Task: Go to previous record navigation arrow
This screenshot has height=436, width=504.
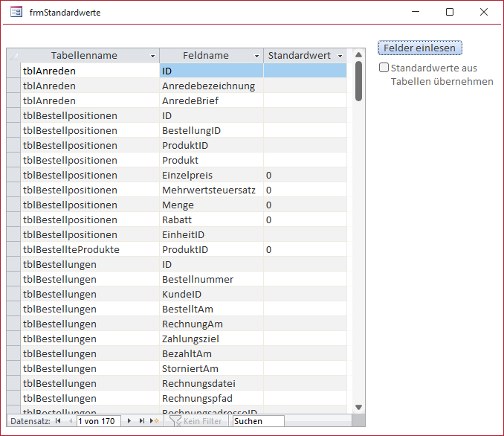Action: click(x=71, y=421)
